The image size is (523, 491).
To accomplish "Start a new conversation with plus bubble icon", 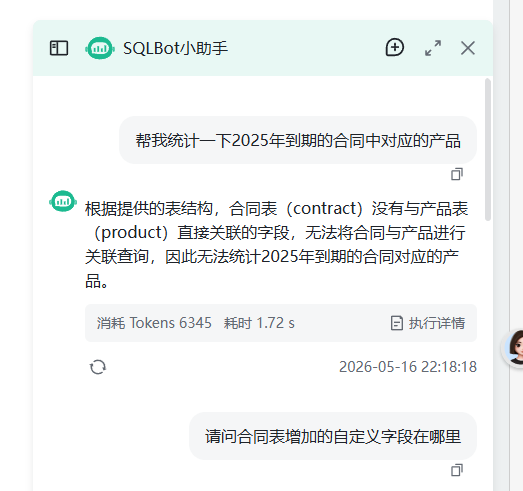I will (x=395, y=47).
